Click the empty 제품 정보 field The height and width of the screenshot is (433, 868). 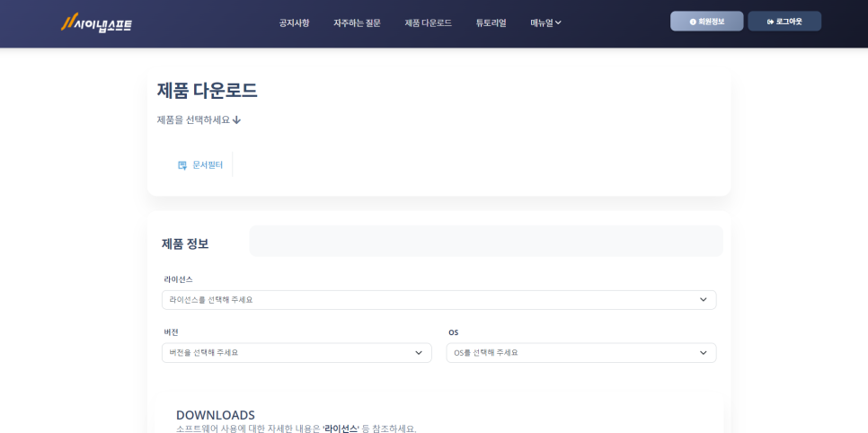click(x=486, y=241)
